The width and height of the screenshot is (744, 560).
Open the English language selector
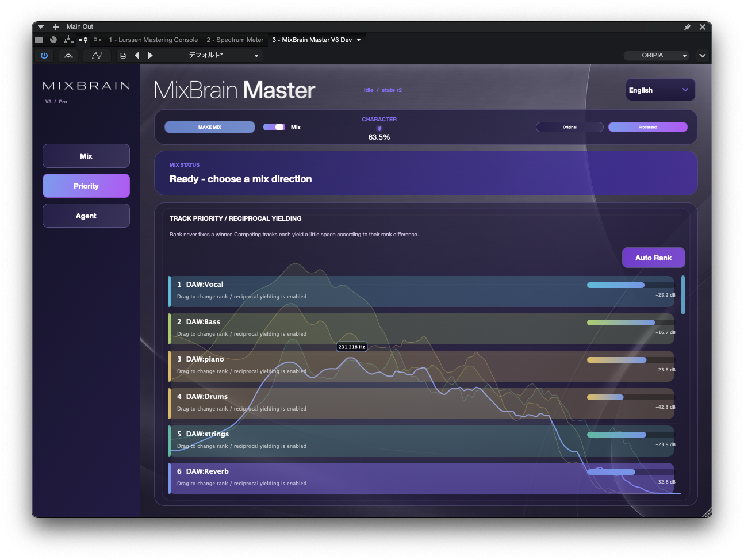tap(660, 90)
